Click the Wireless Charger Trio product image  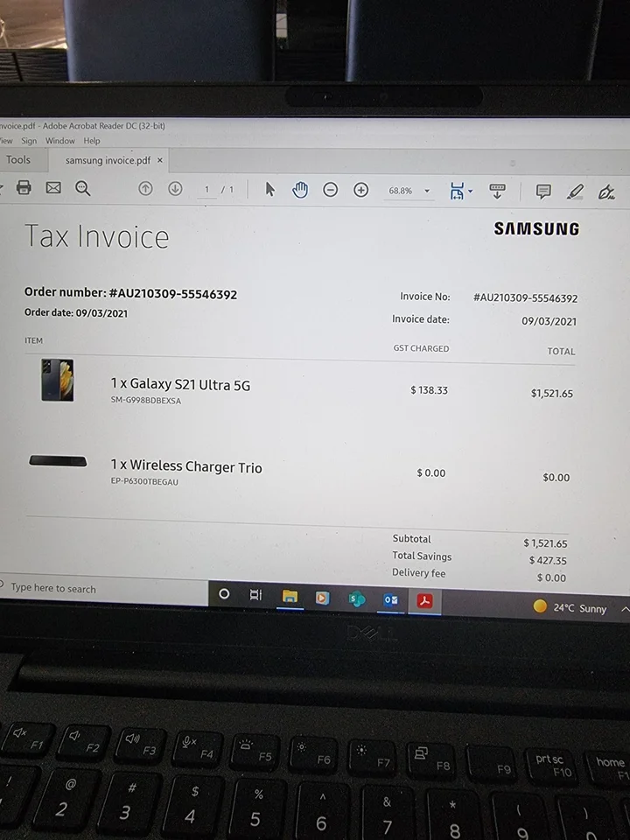coord(58,461)
